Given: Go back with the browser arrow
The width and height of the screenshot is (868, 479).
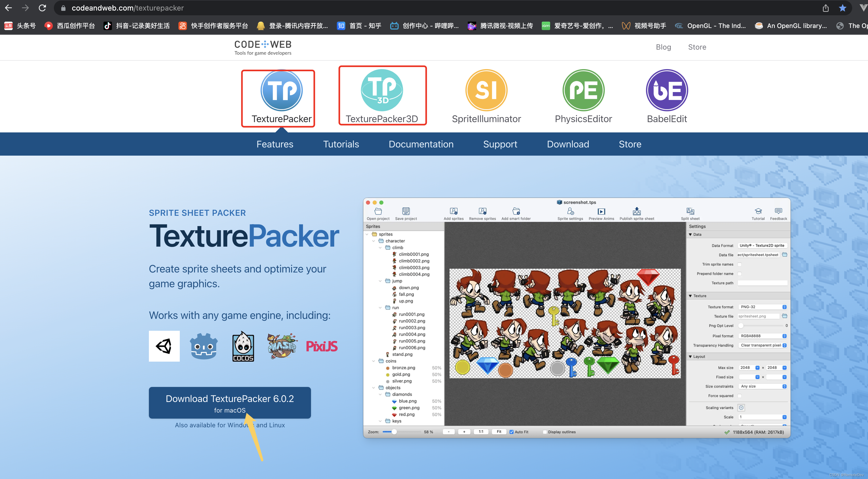Looking at the screenshot, I should 8,8.
